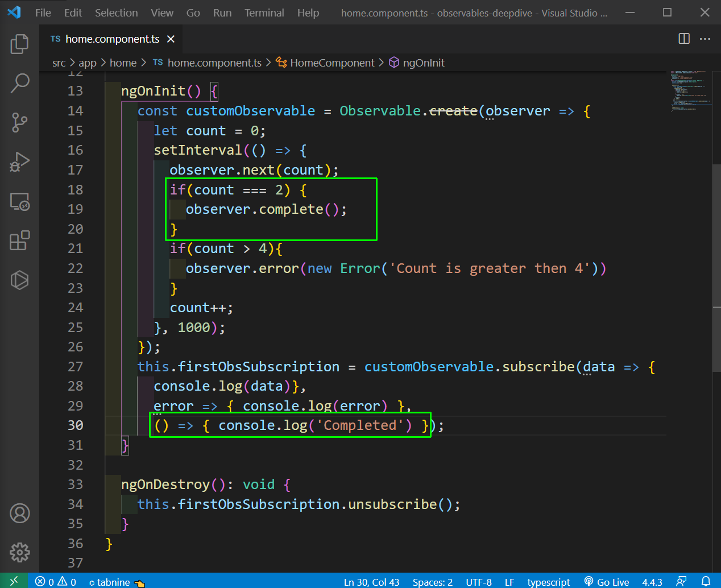Open the Run and Debug icon
The image size is (721, 588).
[x=19, y=162]
